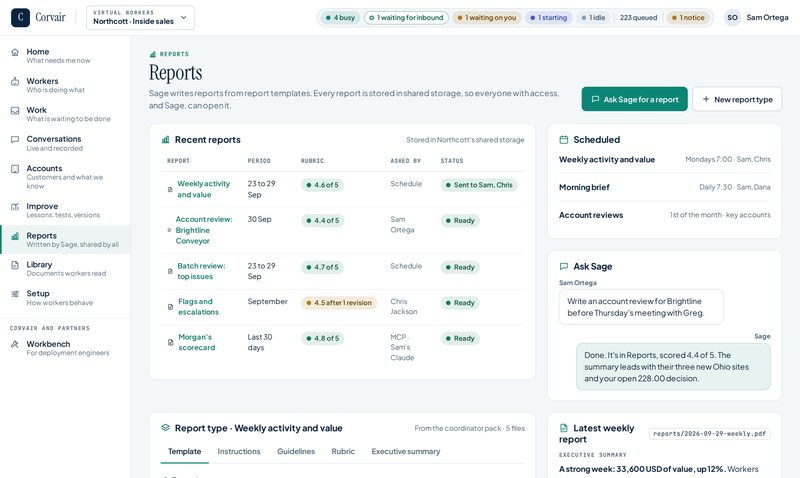Open the Library document icon
Screen dimensions: 800x478
click(15, 265)
